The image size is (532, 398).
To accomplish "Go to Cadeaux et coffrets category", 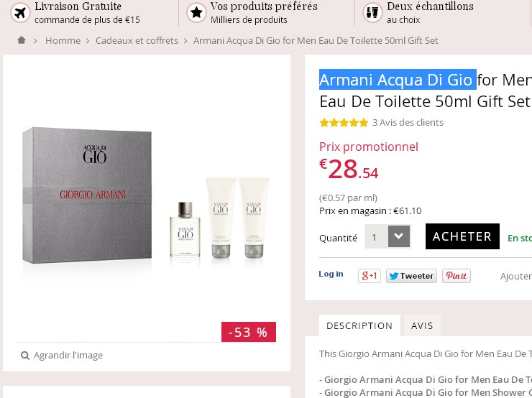I will 137,41.
